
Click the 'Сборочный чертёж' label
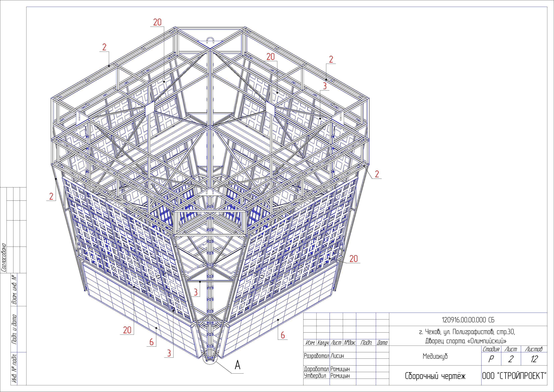[435, 376]
